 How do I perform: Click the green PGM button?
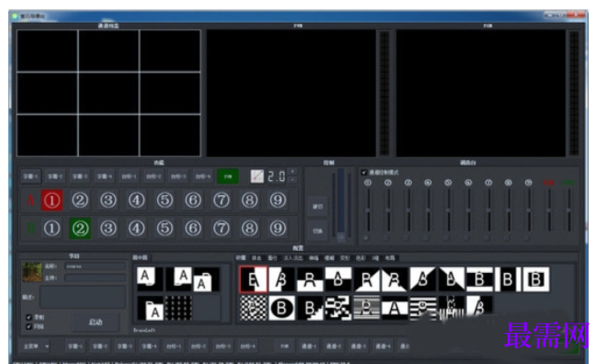tap(228, 176)
